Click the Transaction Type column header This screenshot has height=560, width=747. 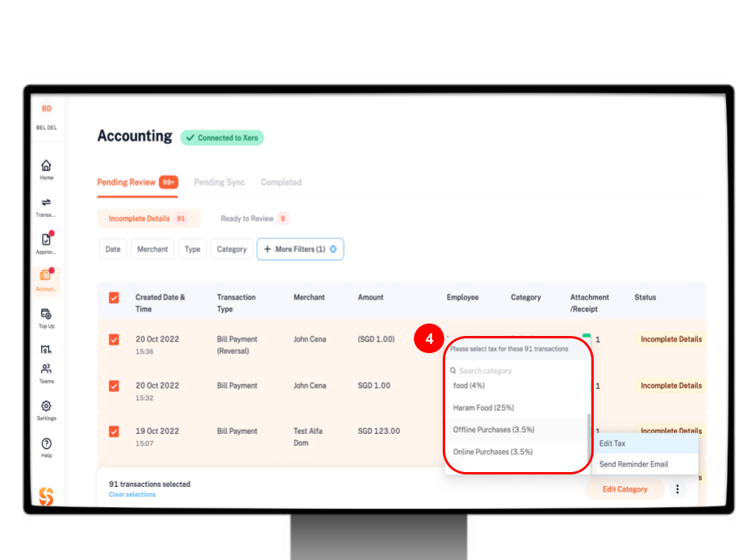(236, 303)
